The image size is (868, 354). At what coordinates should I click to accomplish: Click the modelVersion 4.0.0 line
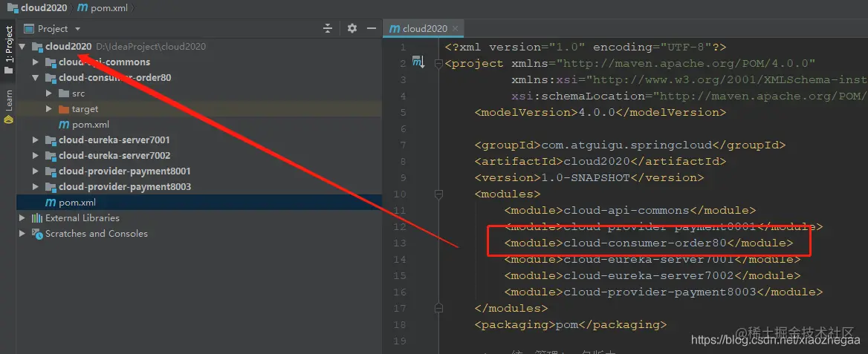[x=600, y=112]
